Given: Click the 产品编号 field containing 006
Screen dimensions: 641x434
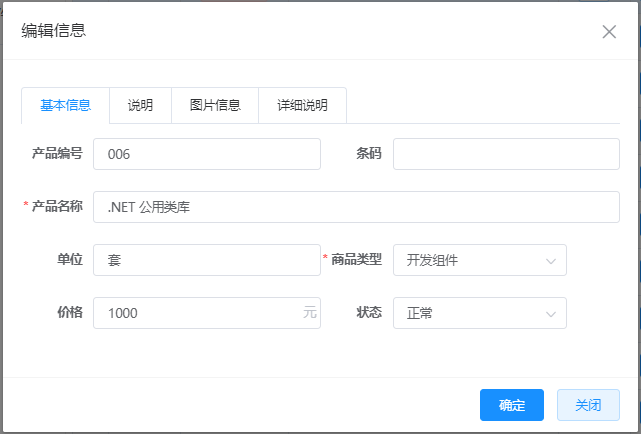Looking at the screenshot, I should [207, 154].
